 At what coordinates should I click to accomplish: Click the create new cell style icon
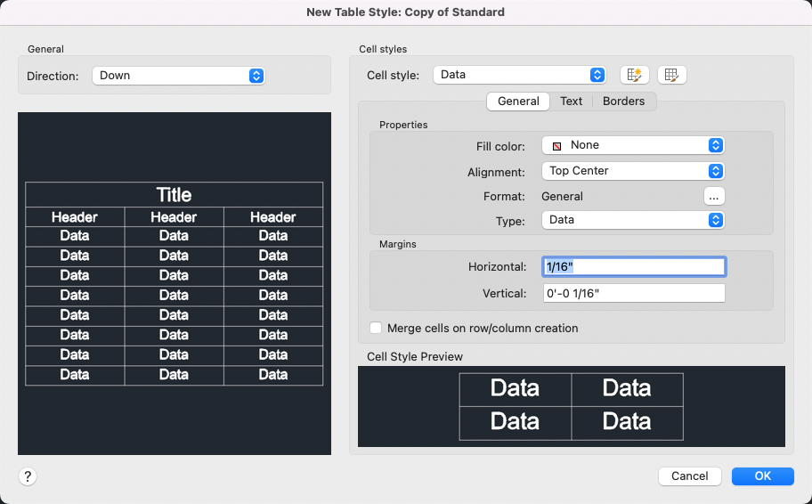635,75
